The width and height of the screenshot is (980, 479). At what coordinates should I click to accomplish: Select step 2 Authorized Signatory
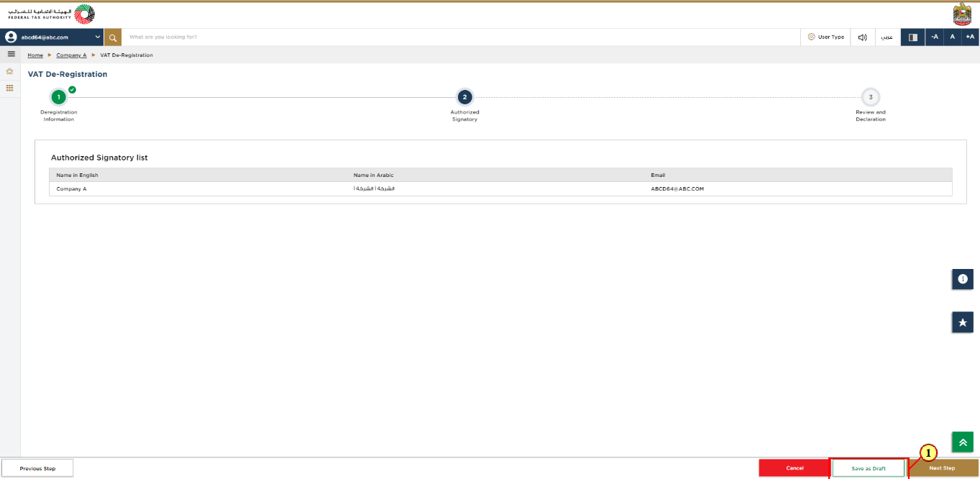[x=464, y=97]
